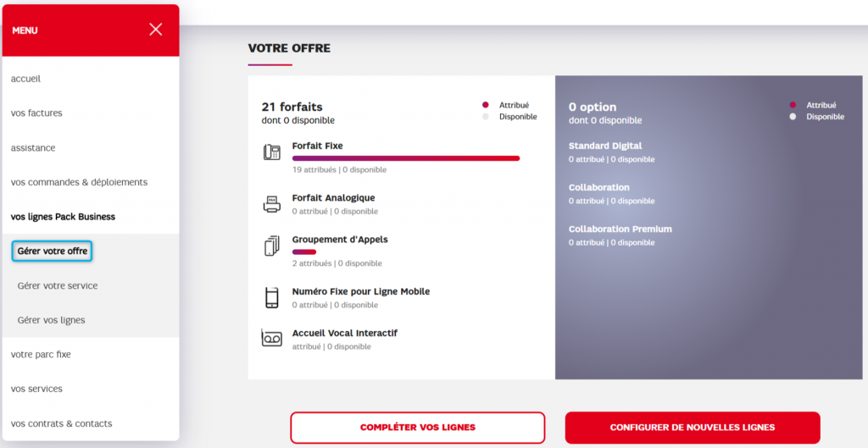
Task: Click the white Disponible legend dot for options
Action: point(793,117)
